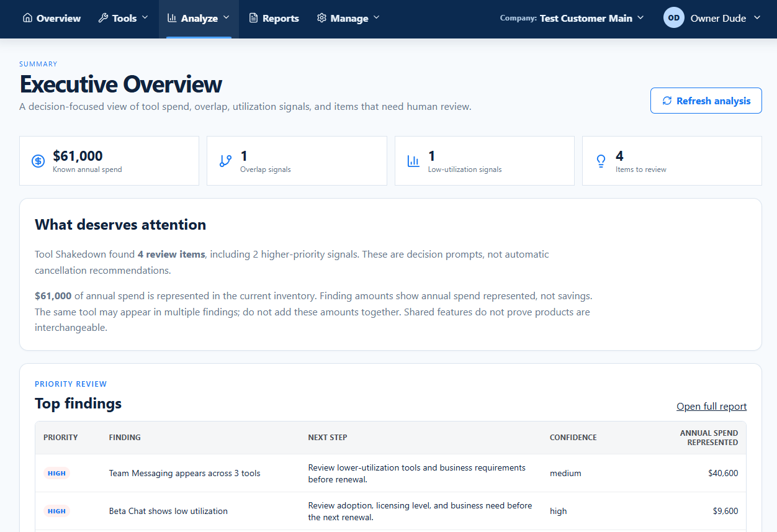Click the Known annual spend card

tap(109, 161)
